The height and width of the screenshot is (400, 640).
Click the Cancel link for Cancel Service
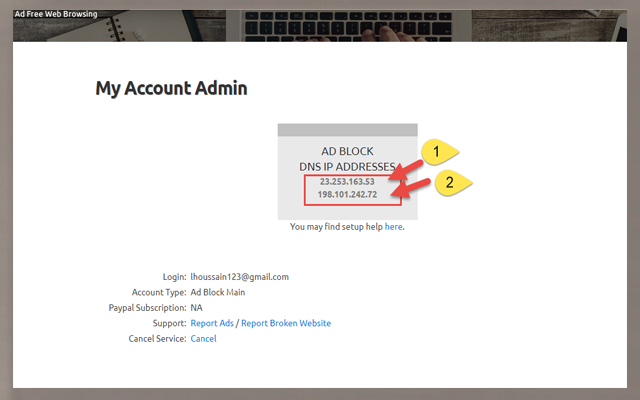[203, 339]
